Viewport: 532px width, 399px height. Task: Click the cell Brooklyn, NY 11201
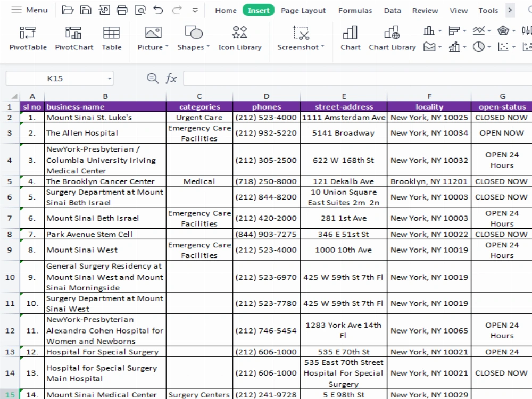[429, 181]
